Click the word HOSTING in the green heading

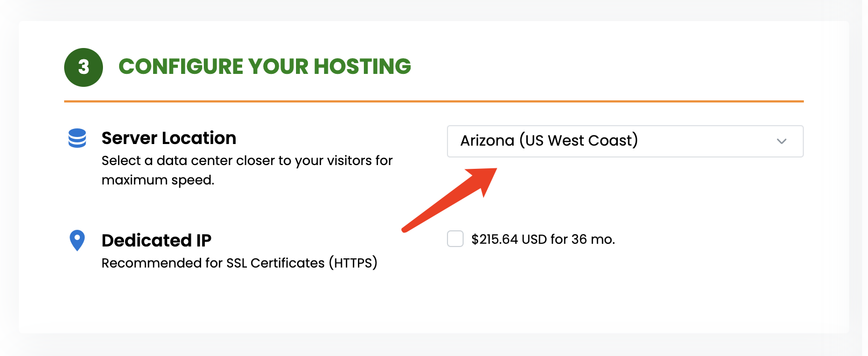click(x=362, y=67)
